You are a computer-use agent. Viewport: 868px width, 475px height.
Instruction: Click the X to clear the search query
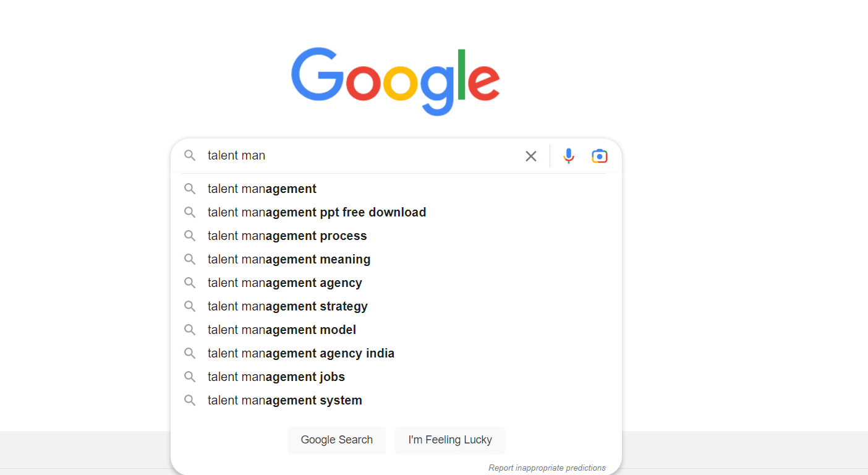[x=530, y=156]
